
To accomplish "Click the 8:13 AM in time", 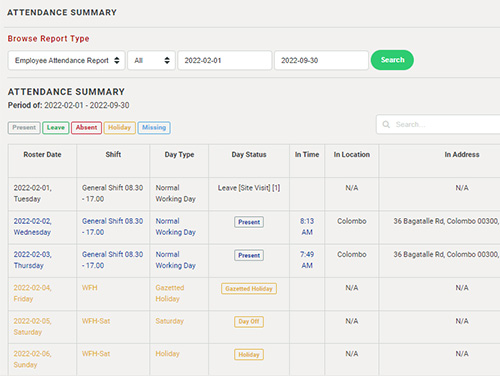I will pyautogui.click(x=307, y=227).
